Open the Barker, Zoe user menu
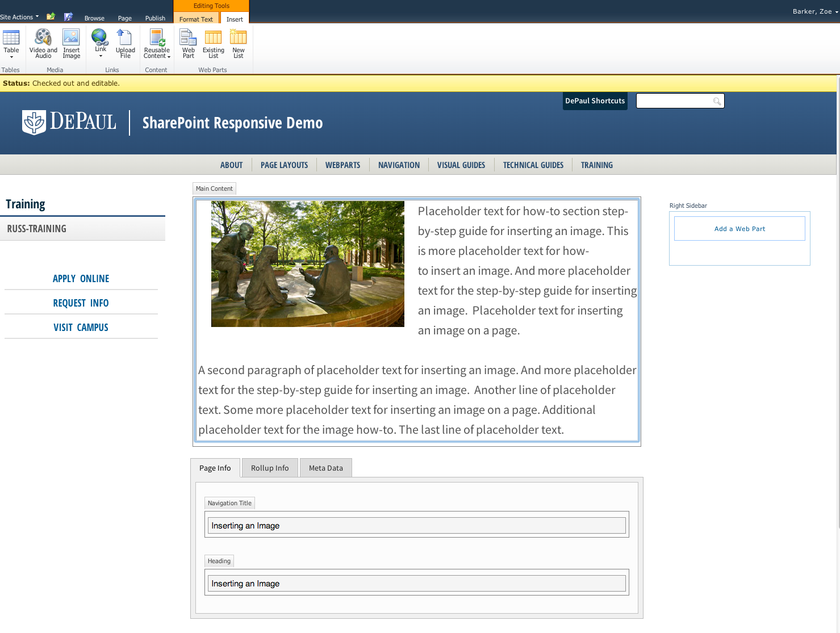This screenshot has width=840, height=633. 815,11
